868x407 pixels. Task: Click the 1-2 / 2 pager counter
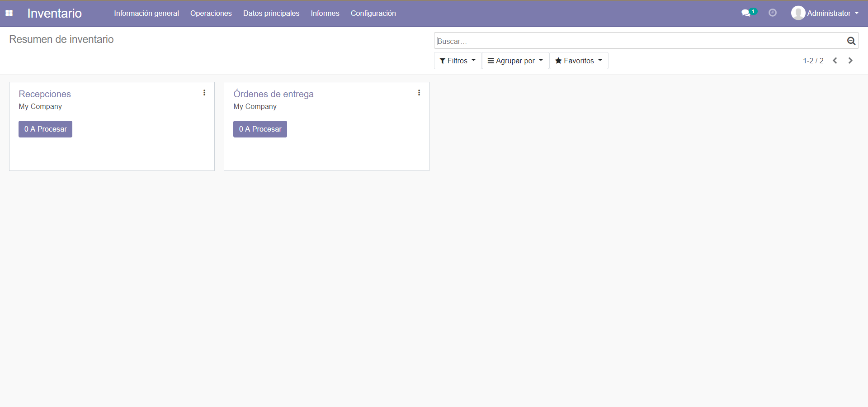(813, 61)
